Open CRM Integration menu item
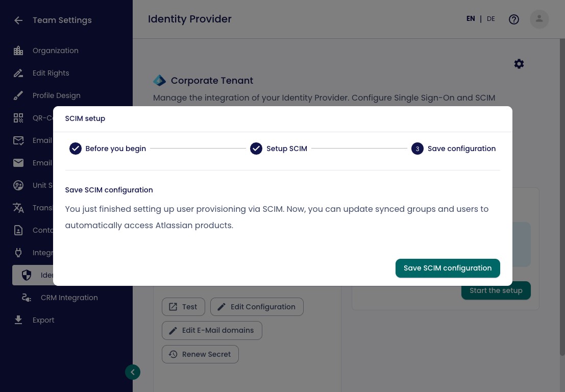This screenshot has height=392, width=565. (x=69, y=298)
